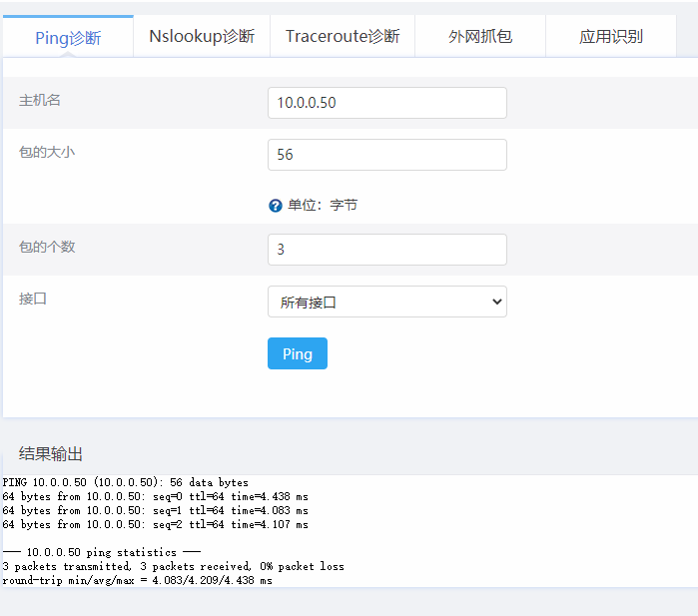The width and height of the screenshot is (698, 616).
Task: Click the seq=0 ping reply line
Action: coord(155,496)
